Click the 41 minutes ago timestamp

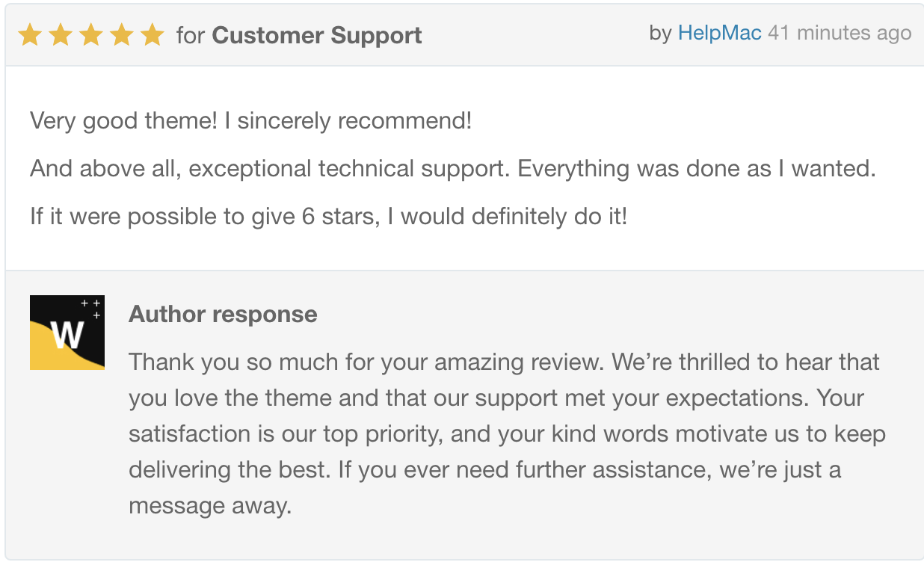(x=840, y=33)
